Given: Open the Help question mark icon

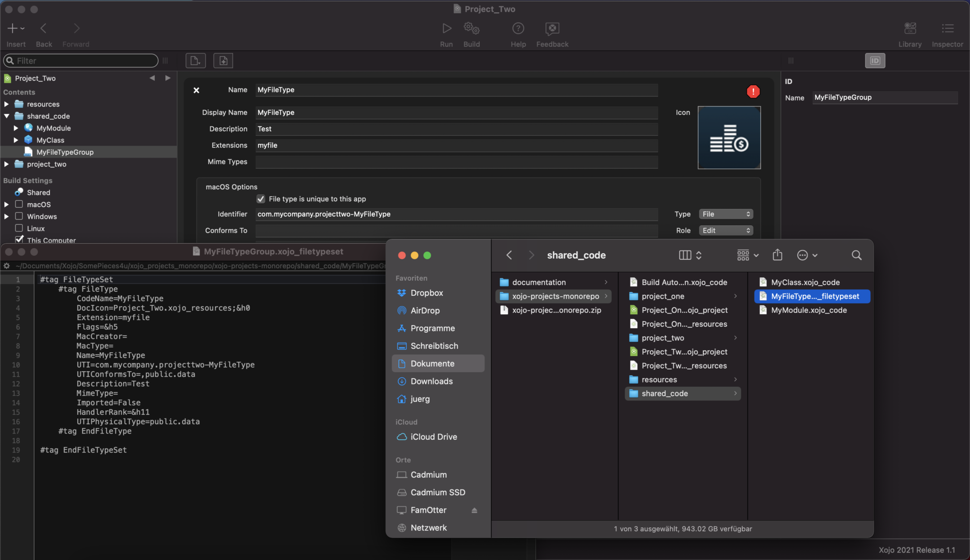Looking at the screenshot, I should [x=518, y=28].
